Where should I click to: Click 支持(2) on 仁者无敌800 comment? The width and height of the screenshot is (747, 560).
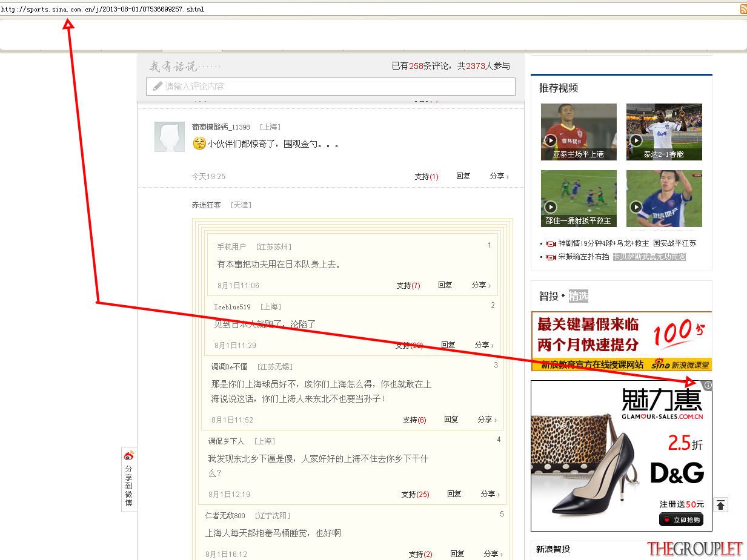click(420, 554)
